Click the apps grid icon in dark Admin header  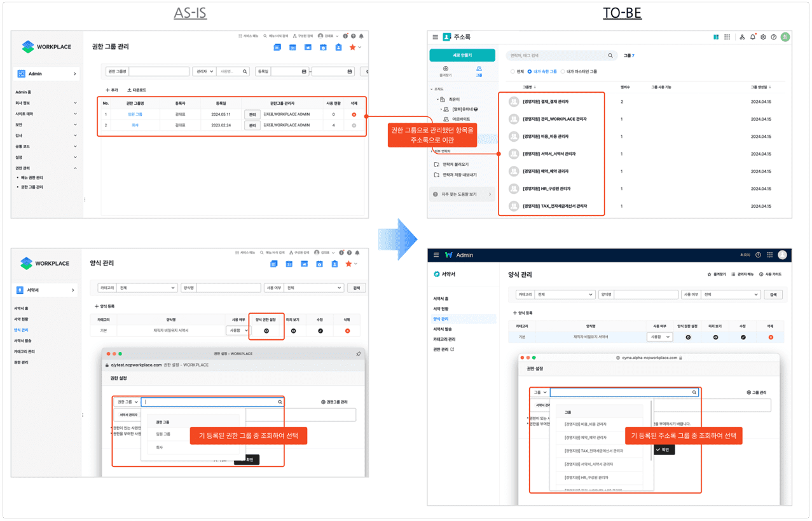tap(769, 255)
